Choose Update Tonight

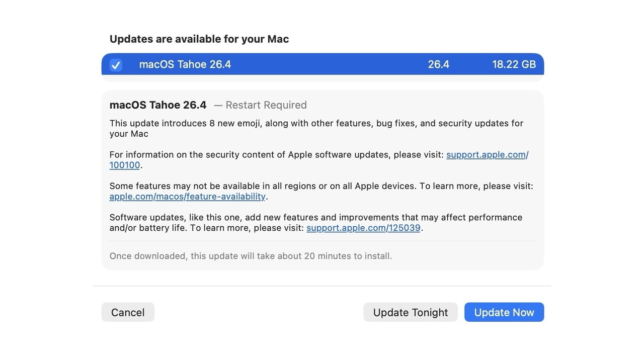(410, 312)
